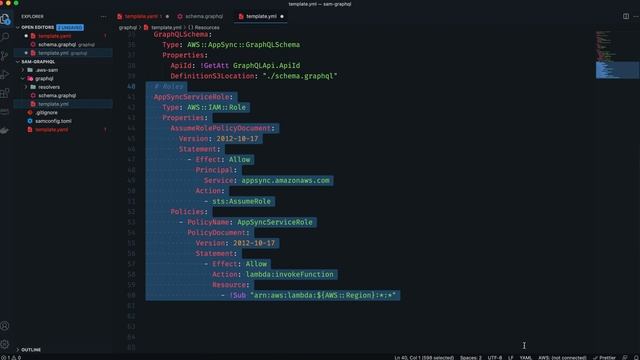Click the split editor icon
This screenshot has height=360, width=640.
tap(626, 16)
